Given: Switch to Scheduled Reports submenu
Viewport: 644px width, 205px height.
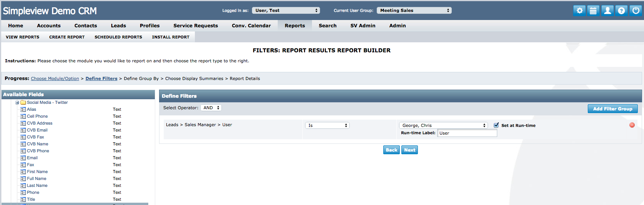Looking at the screenshot, I should [x=118, y=37].
